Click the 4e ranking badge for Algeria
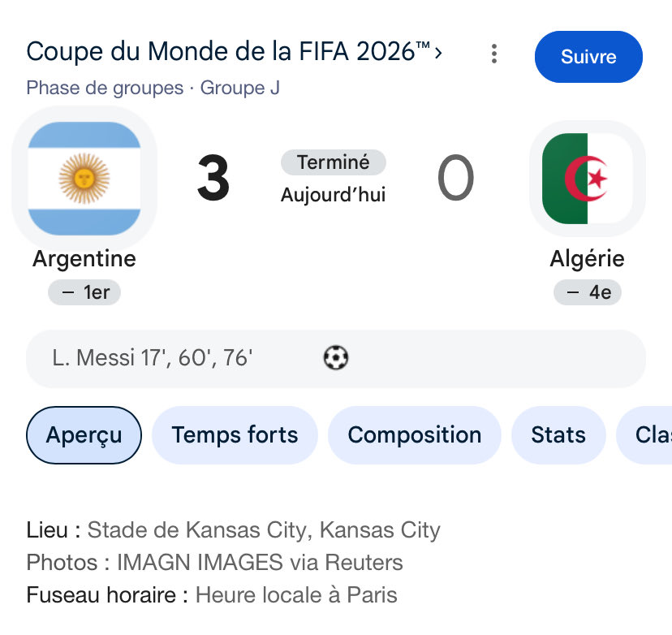 [x=587, y=292]
